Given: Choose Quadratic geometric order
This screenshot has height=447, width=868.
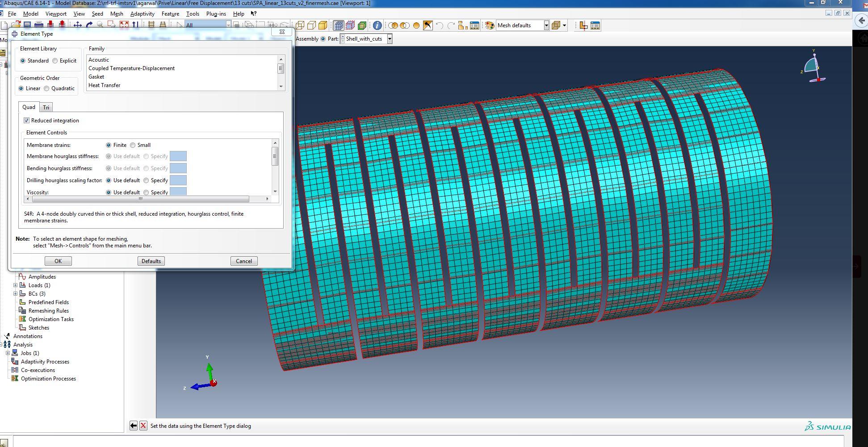Looking at the screenshot, I should [46, 88].
